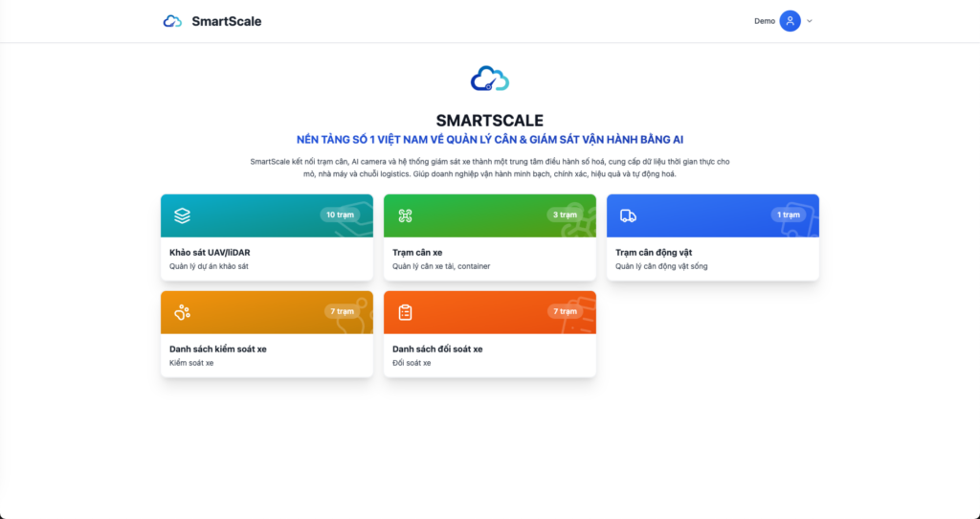Image resolution: width=980 pixels, height=519 pixels.
Task: Click the paw icon on Danh sách kiểm soát xe card
Action: pyautogui.click(x=182, y=312)
